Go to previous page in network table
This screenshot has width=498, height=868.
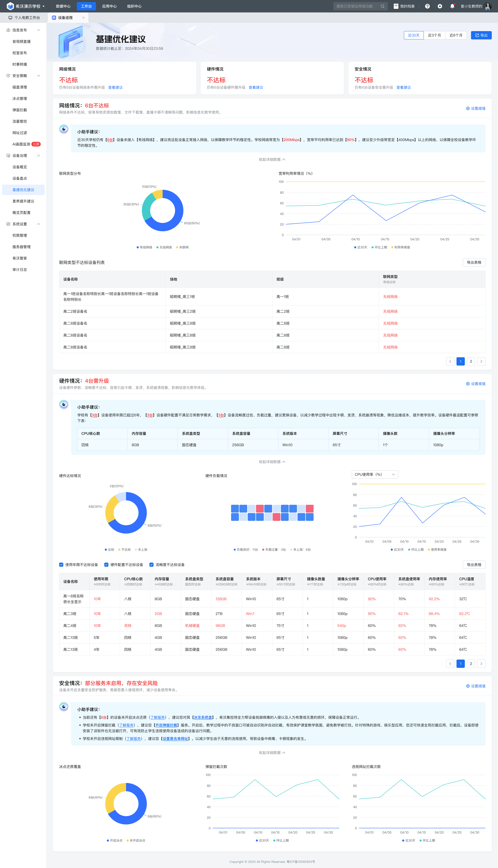coord(450,361)
